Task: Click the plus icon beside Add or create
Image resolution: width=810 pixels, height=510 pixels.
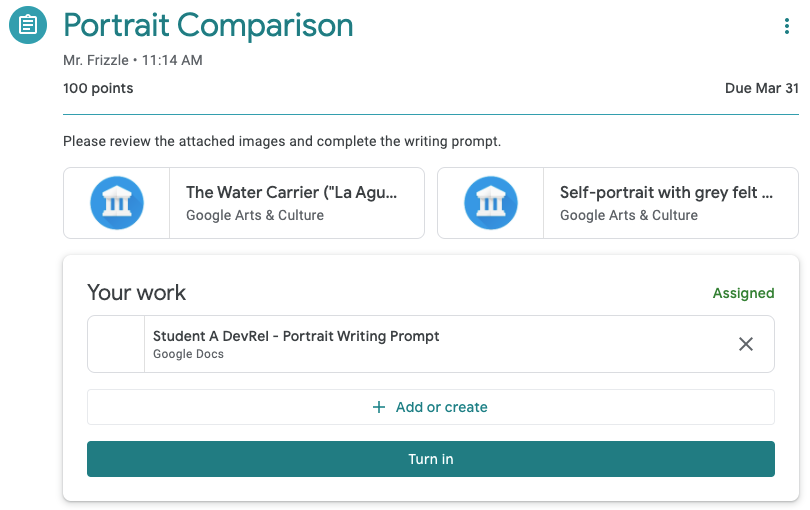Action: (379, 407)
